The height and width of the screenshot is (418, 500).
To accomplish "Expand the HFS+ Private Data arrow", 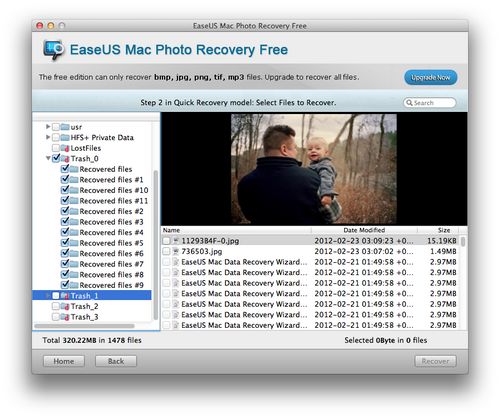I will pos(48,137).
